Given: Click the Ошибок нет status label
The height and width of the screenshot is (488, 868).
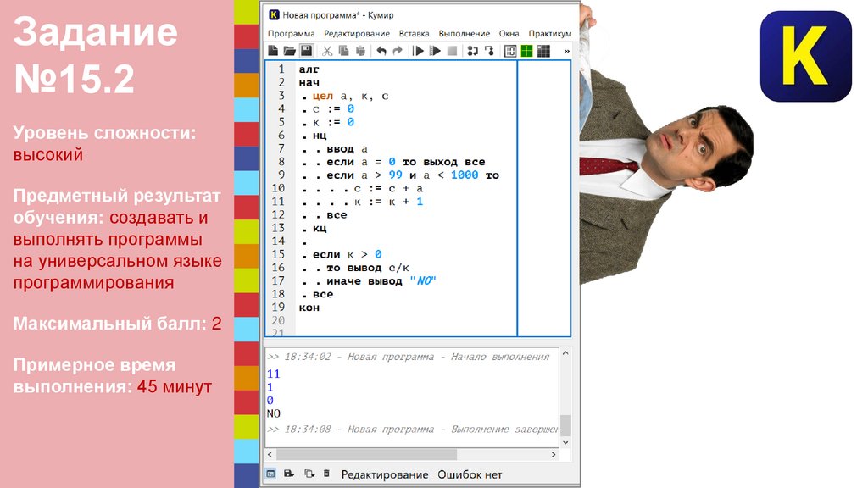Looking at the screenshot, I should point(470,474).
